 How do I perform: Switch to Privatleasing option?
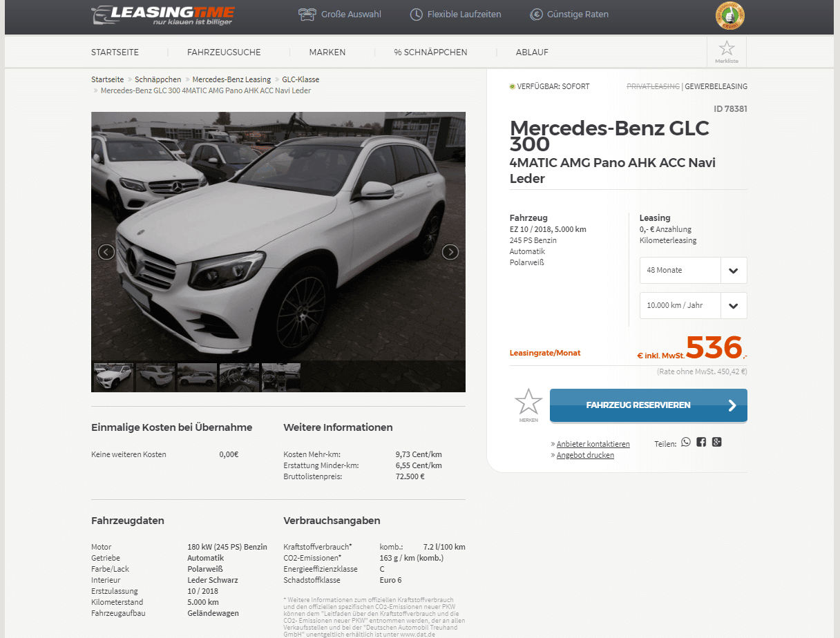(653, 86)
